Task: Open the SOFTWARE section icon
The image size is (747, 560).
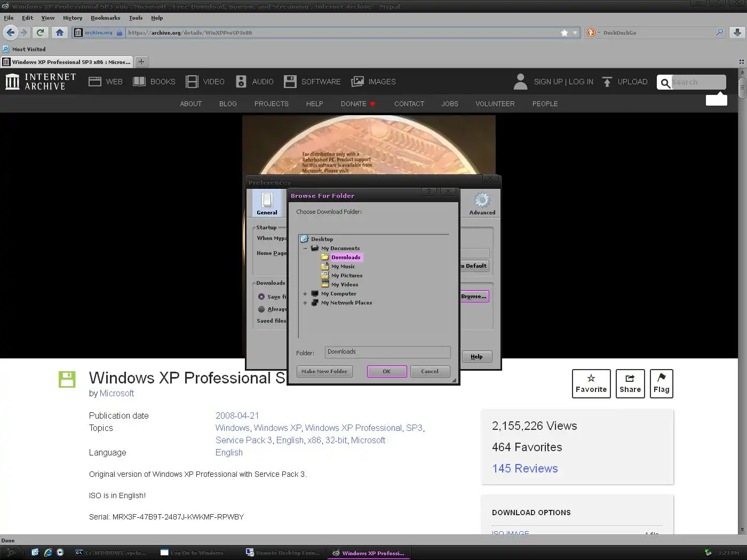Action: pyautogui.click(x=290, y=82)
